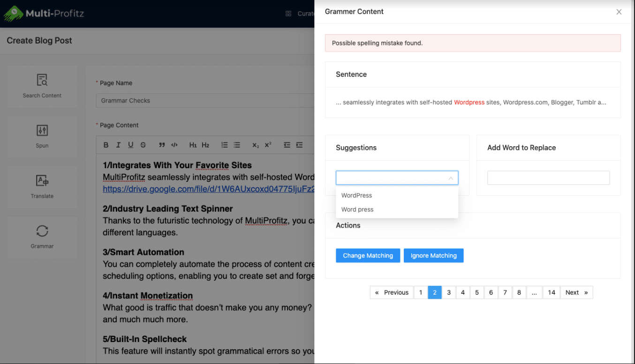This screenshot has width=635, height=364.
Task: Click the Page Name input field
Action: (x=205, y=100)
